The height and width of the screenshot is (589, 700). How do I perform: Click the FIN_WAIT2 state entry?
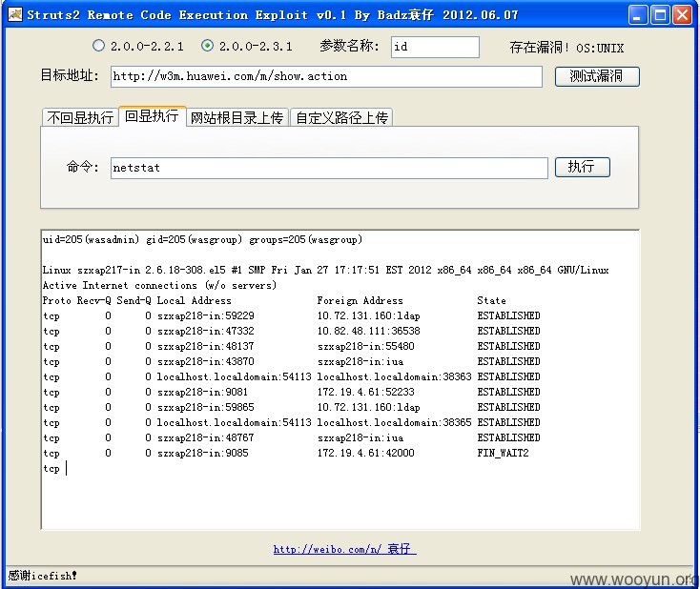tap(503, 453)
